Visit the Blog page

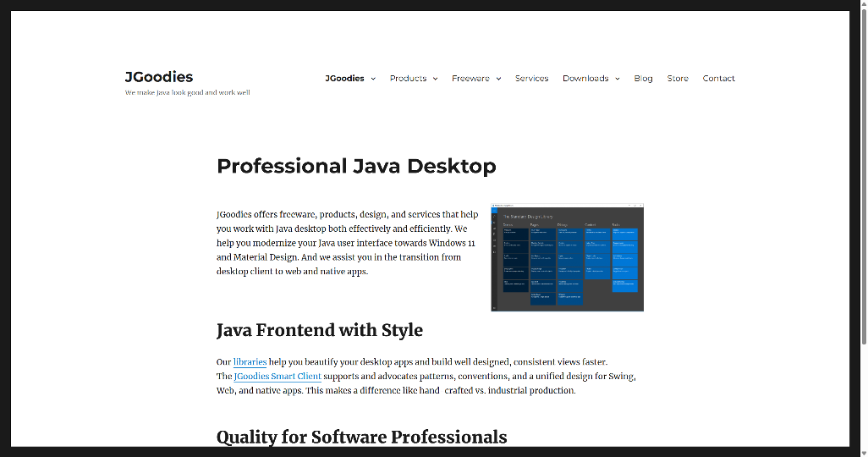[x=643, y=79]
